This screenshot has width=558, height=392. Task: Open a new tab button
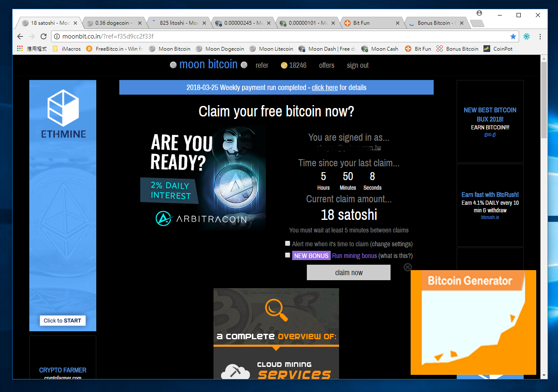[x=477, y=23]
